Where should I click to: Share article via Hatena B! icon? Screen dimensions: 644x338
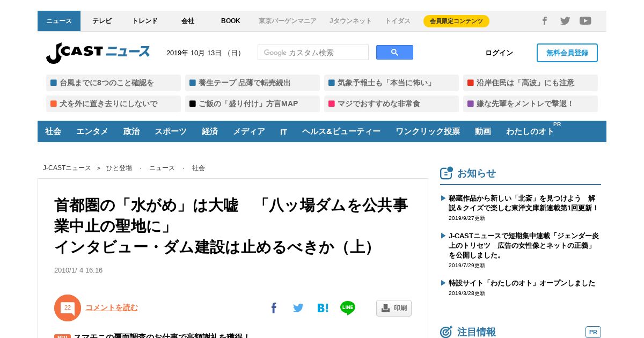(x=323, y=308)
